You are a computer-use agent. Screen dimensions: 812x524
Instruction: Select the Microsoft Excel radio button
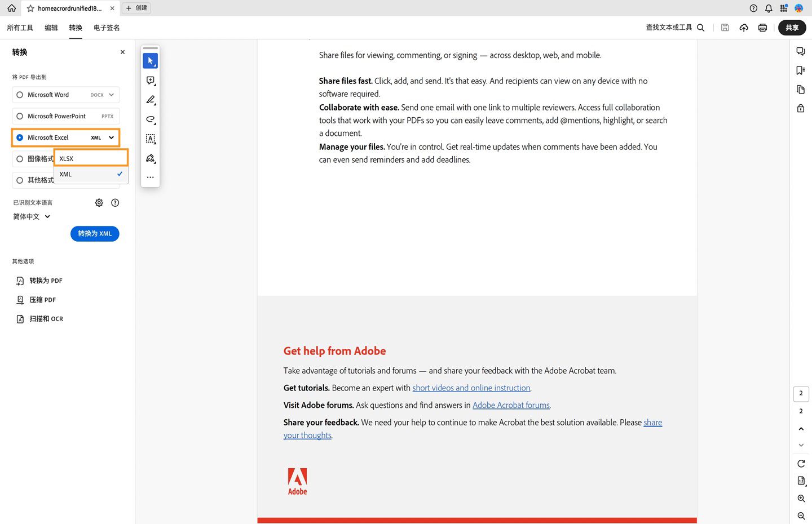click(x=20, y=137)
